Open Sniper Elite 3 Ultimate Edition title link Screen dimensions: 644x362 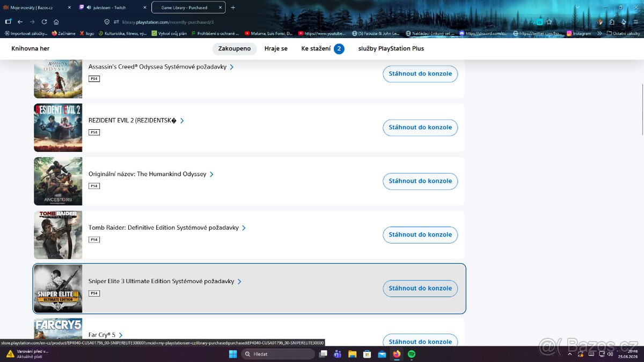pos(162,282)
